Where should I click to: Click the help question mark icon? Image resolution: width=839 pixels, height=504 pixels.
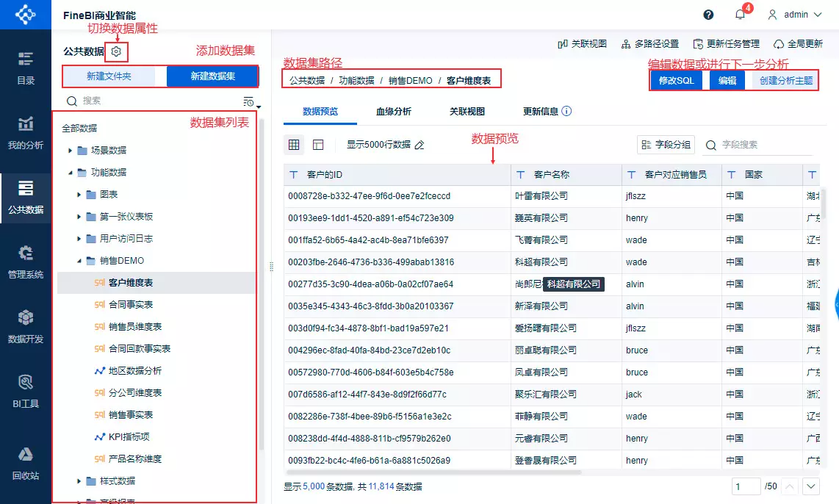[x=708, y=15]
